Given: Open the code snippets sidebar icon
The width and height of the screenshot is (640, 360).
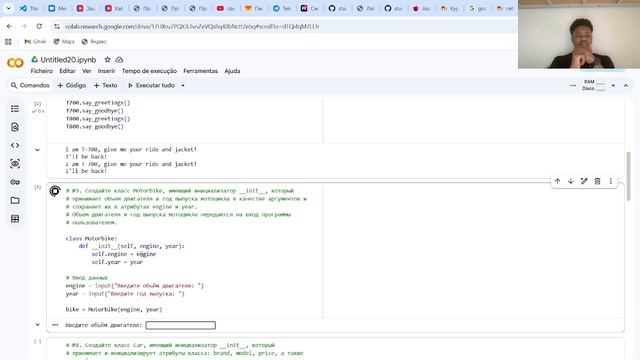Looking at the screenshot, I should [x=15, y=145].
